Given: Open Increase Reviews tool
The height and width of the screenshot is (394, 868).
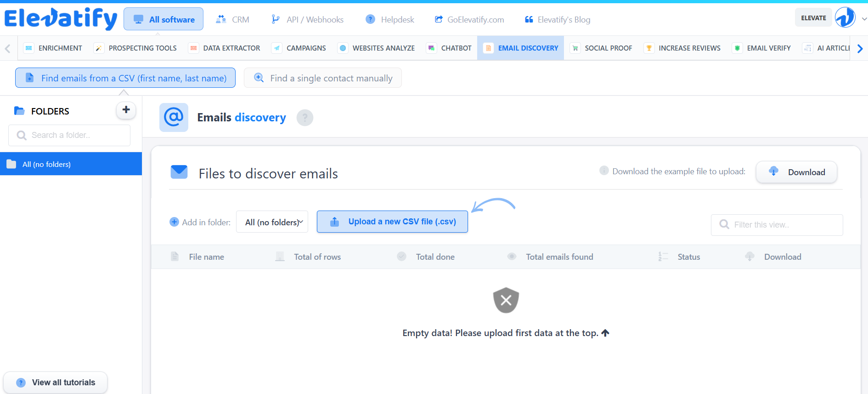Looking at the screenshot, I should click(x=682, y=48).
